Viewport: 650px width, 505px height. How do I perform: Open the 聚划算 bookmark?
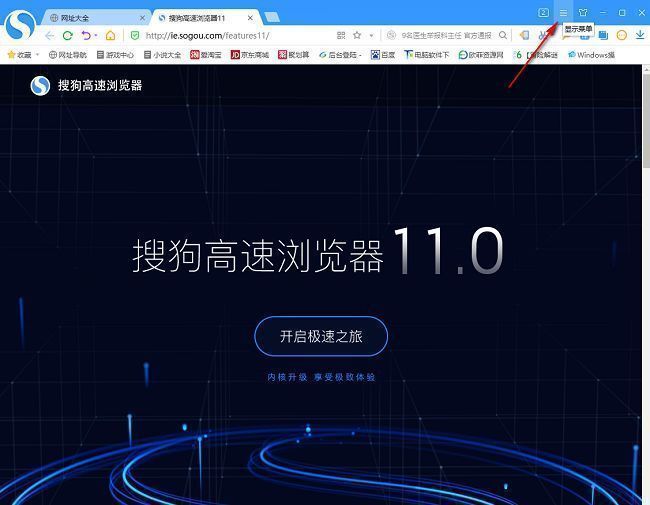coord(293,55)
